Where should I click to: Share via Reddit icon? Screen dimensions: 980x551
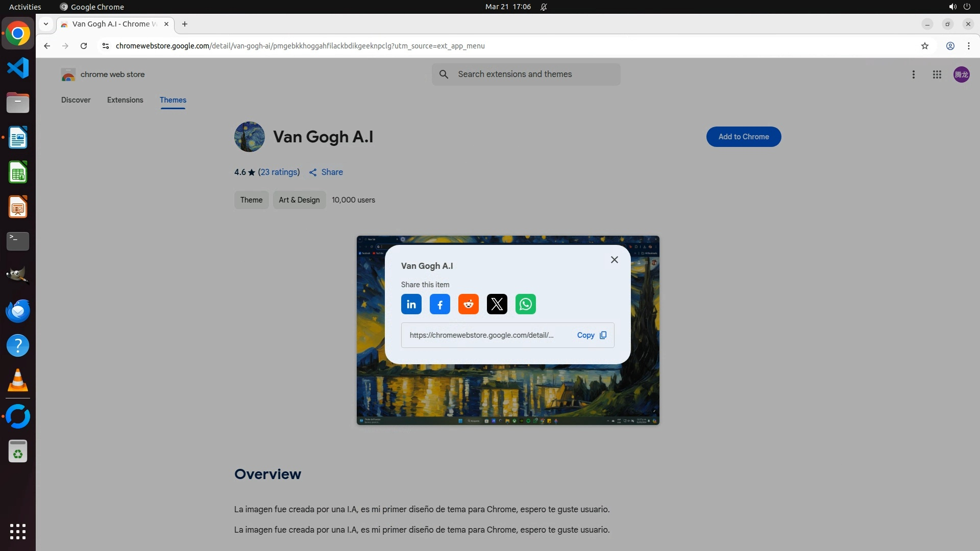[468, 305]
